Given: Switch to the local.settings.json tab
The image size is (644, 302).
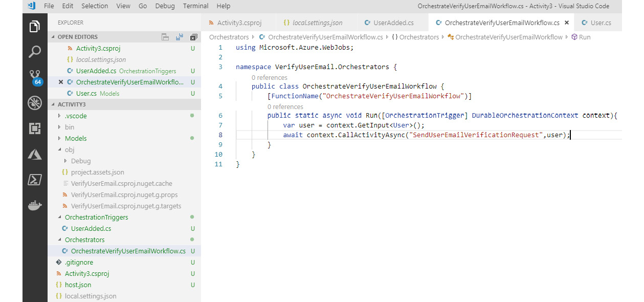Looking at the screenshot, I should tap(317, 23).
